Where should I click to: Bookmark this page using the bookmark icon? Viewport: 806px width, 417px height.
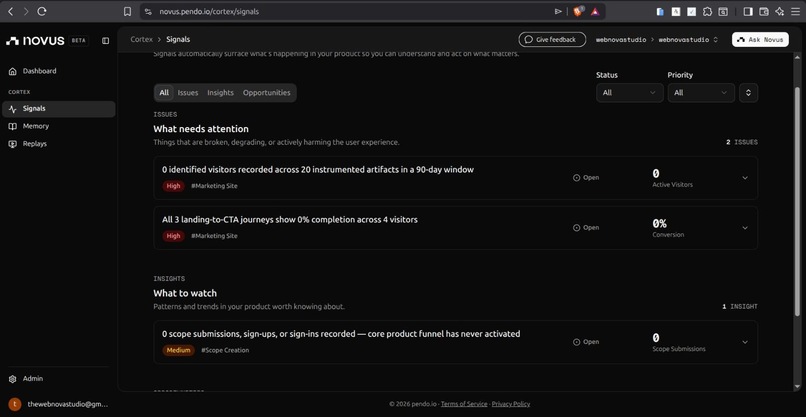point(127,11)
